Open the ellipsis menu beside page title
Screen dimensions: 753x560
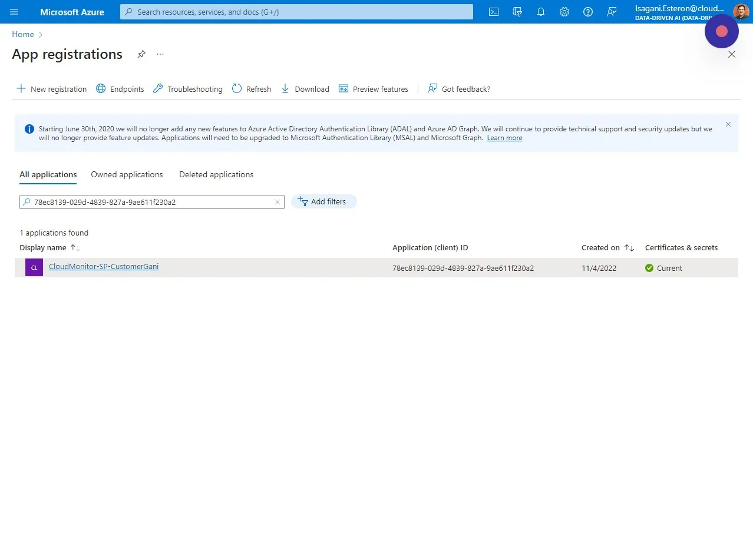click(x=160, y=54)
